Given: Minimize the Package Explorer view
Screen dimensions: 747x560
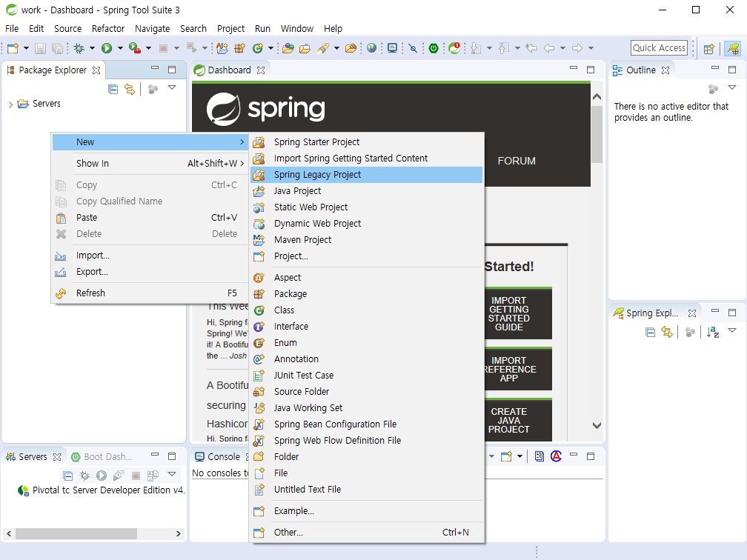Looking at the screenshot, I should 155,68.
